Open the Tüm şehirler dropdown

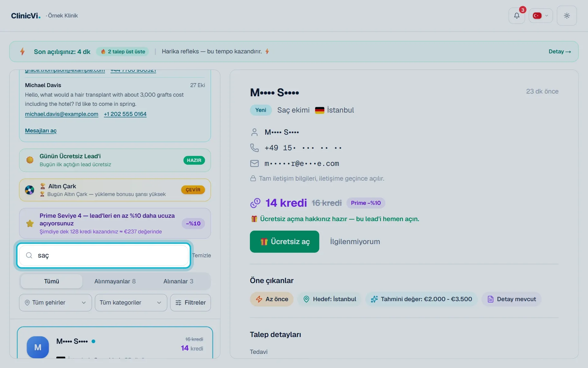tap(55, 303)
